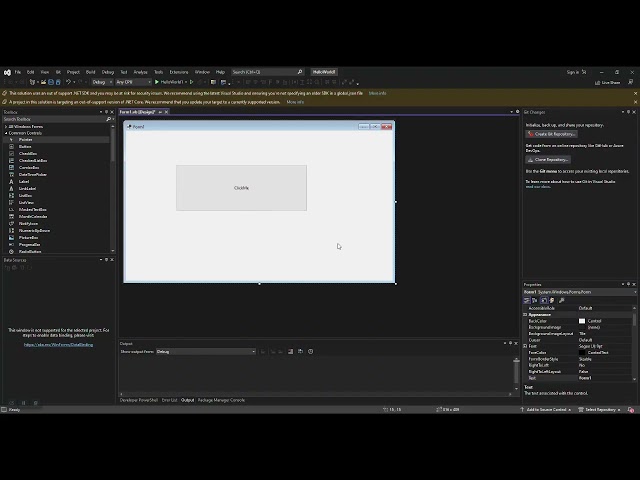Open the Debug configuration dropdown
This screenshot has width=640, height=480.
point(102,82)
